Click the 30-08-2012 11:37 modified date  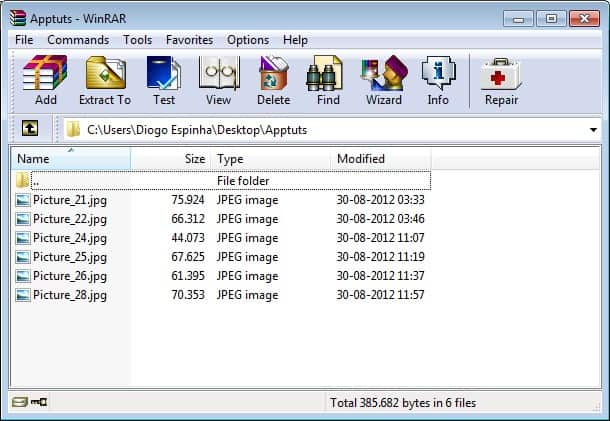pyautogui.click(x=380, y=276)
